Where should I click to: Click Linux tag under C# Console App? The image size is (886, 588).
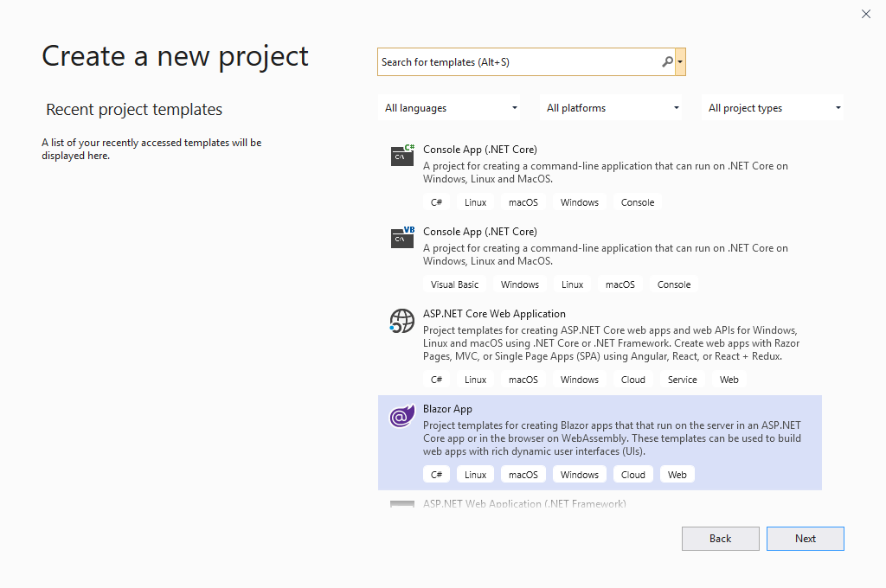click(475, 202)
